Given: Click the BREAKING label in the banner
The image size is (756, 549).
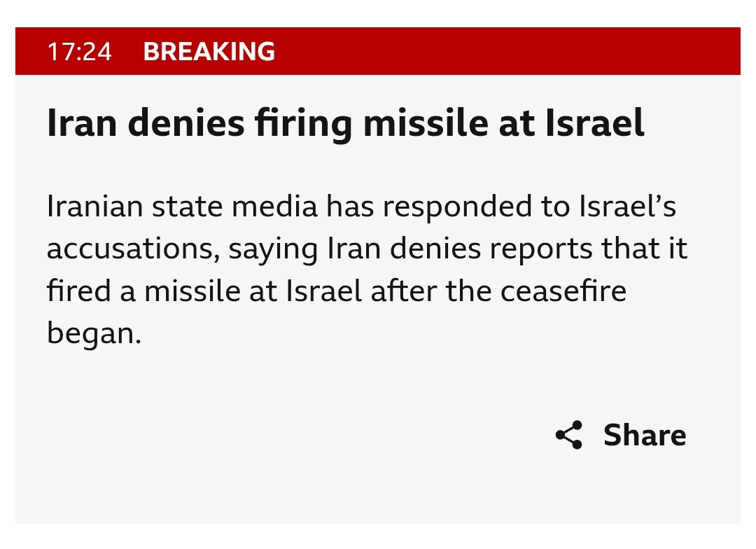Looking at the screenshot, I should pos(209,51).
